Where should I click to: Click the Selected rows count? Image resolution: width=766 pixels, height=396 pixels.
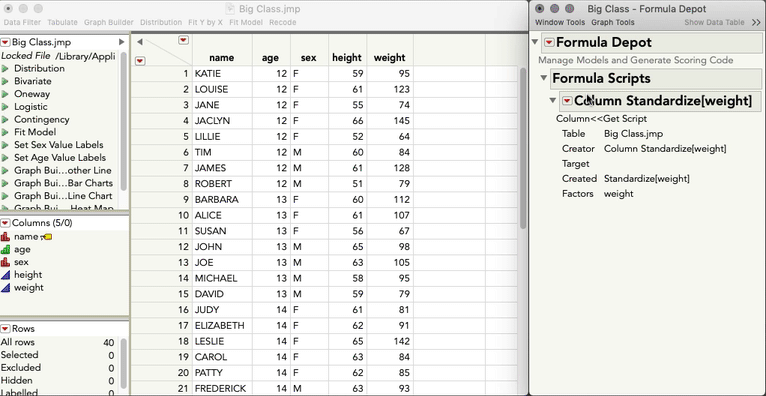[111, 355]
